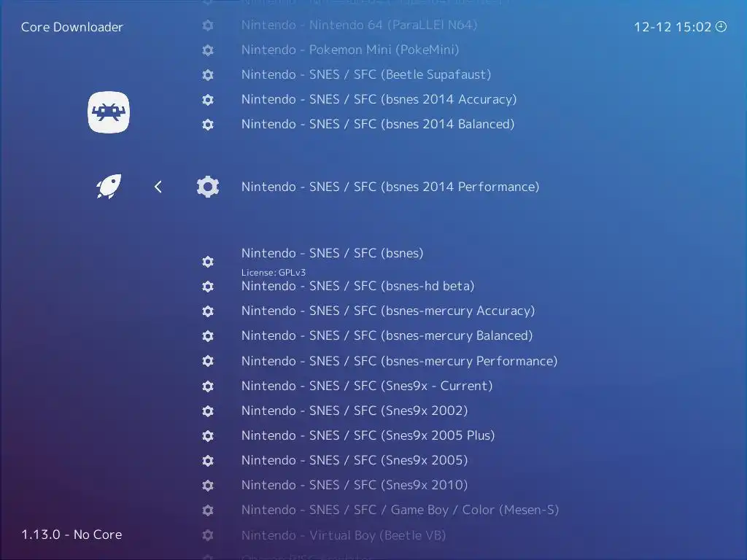Click gear icon beside bsnes-mercury Accuracy

[x=208, y=311]
